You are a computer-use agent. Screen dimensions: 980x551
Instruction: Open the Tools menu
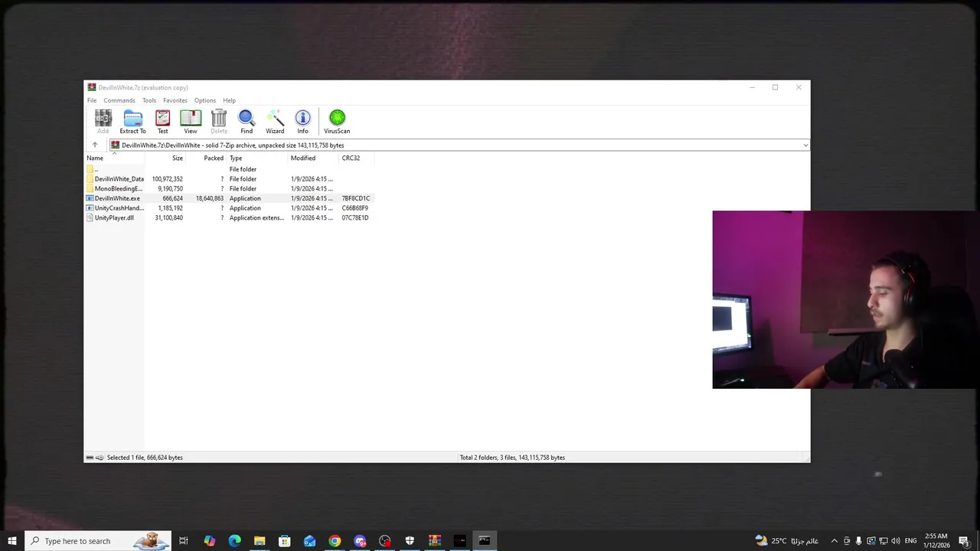click(x=149, y=100)
